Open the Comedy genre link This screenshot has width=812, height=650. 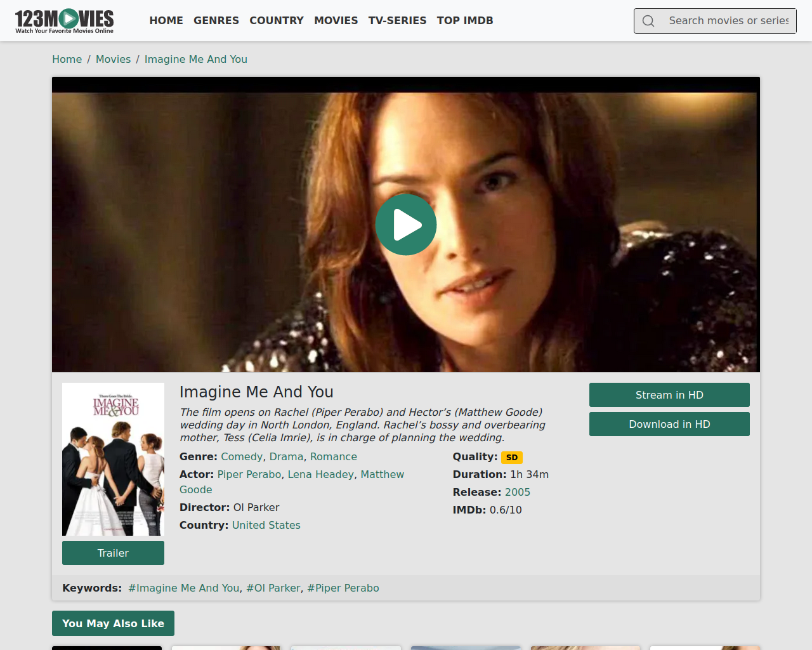point(242,456)
